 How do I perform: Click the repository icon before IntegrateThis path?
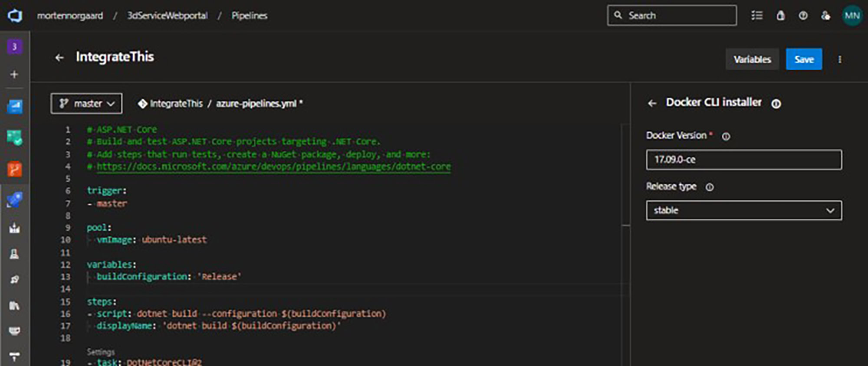142,104
